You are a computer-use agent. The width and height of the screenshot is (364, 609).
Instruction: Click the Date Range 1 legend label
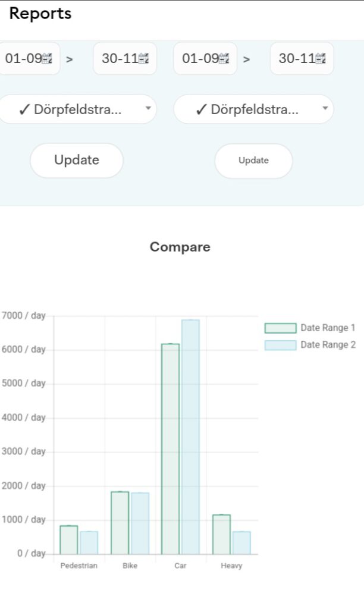point(328,328)
